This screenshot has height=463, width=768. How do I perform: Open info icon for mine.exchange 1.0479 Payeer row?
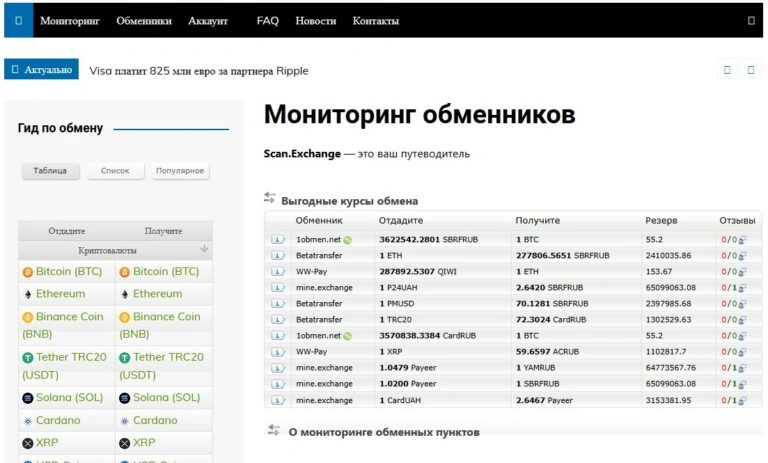point(278,367)
